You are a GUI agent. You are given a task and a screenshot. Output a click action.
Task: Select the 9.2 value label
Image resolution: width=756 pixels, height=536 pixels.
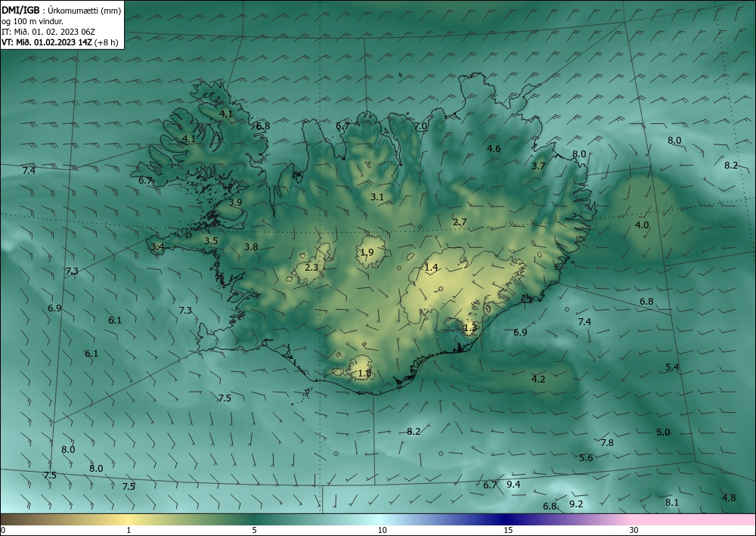576,503
